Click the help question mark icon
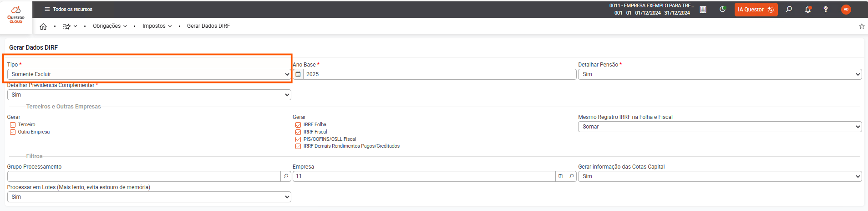868x211 pixels. click(x=826, y=10)
